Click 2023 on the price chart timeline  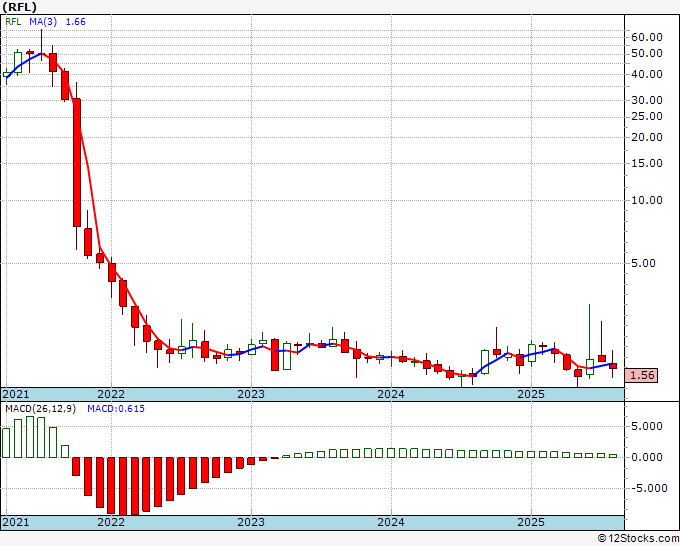pos(251,394)
